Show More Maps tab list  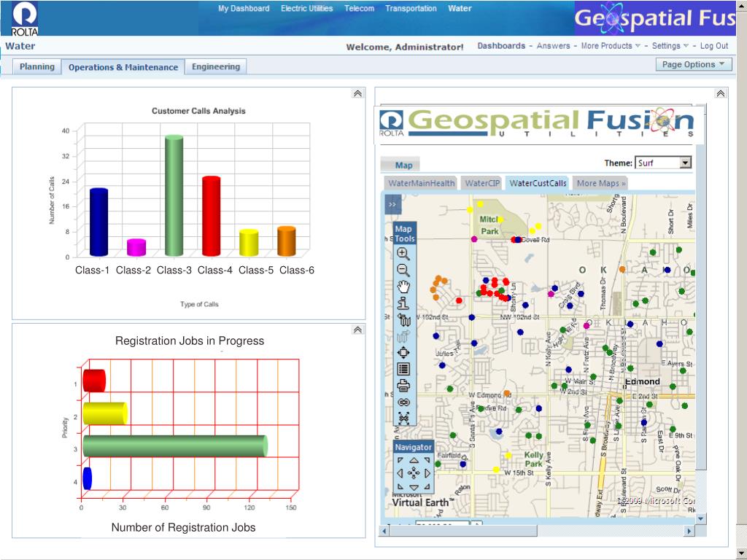pos(601,183)
